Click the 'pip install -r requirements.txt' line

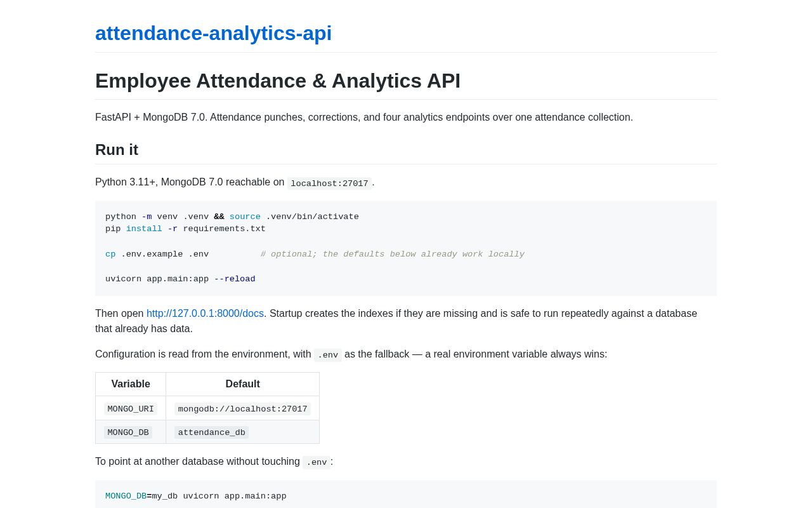point(185,229)
